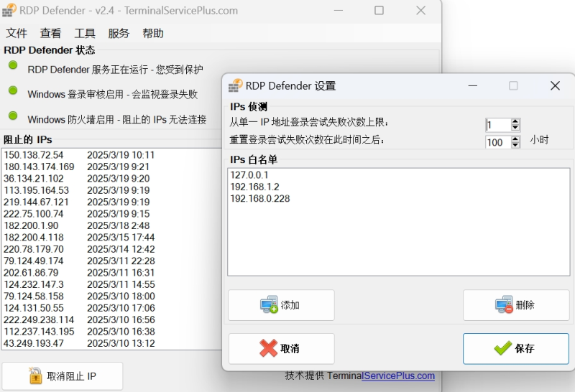Image resolution: width=575 pixels, height=392 pixels.
Task: Select whitelist entry 127.0.0.1
Action: [x=249, y=175]
